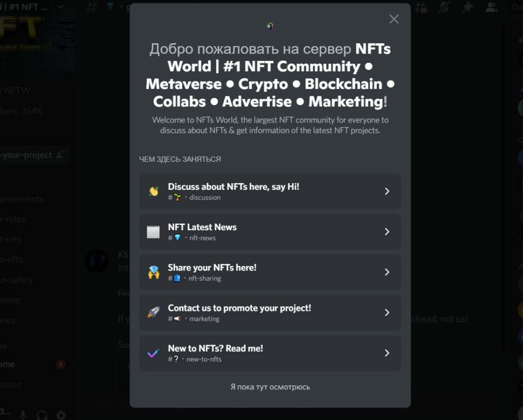Image resolution: width=523 pixels, height=420 pixels.
Task: Click the server avatar icon atop dialog
Action: (x=270, y=26)
